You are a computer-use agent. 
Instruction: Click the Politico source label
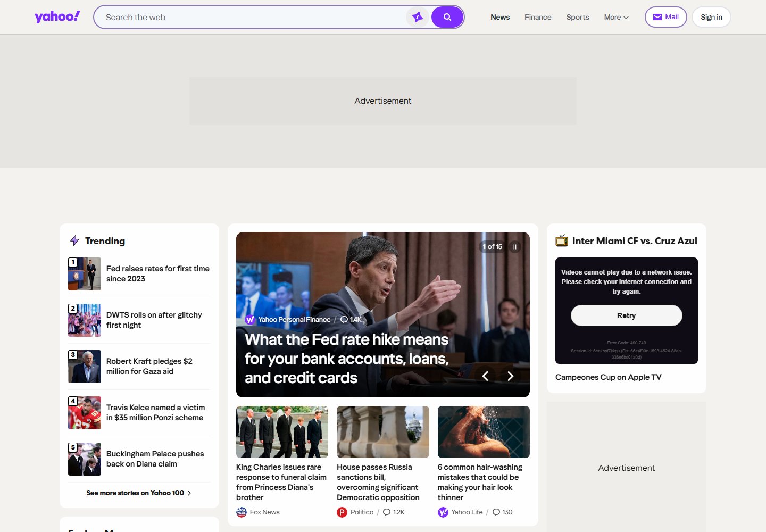[x=362, y=512]
